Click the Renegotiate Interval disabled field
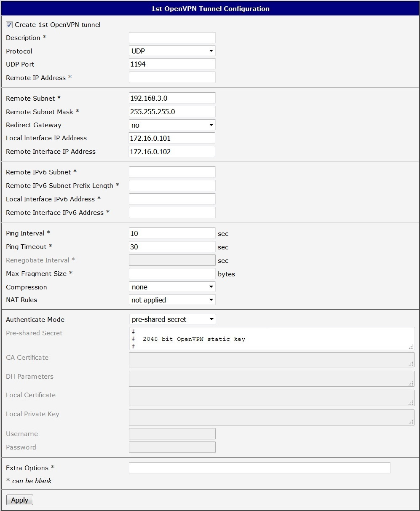The width and height of the screenshot is (420, 511). (172, 260)
